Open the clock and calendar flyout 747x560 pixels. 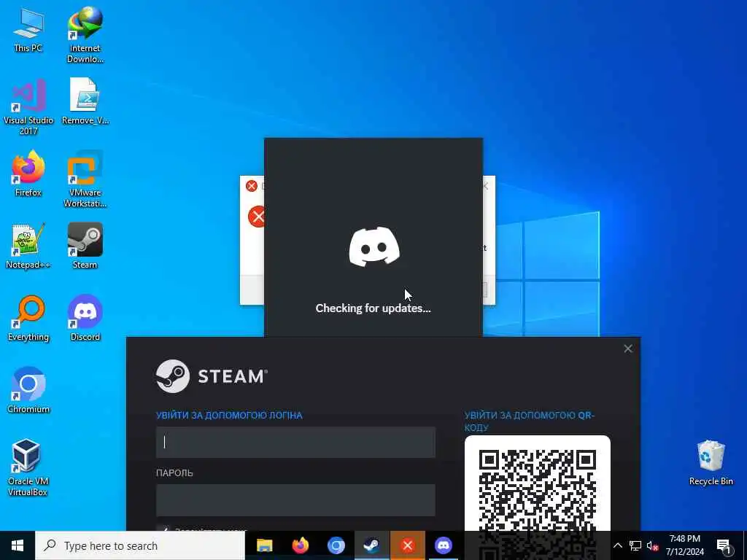pos(684,545)
